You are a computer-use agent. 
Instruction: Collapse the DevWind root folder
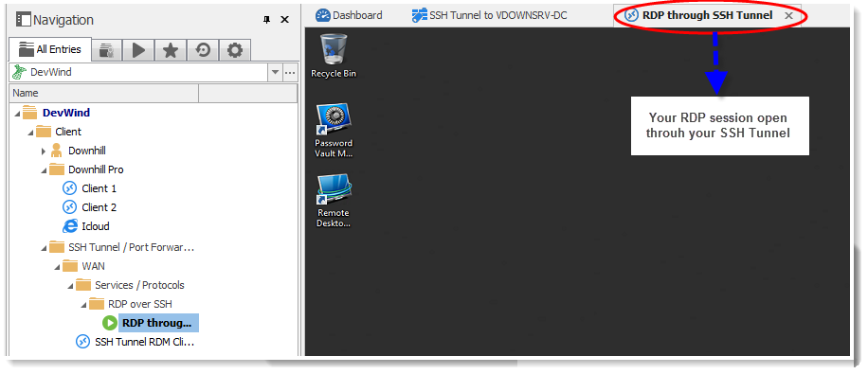coord(18,114)
